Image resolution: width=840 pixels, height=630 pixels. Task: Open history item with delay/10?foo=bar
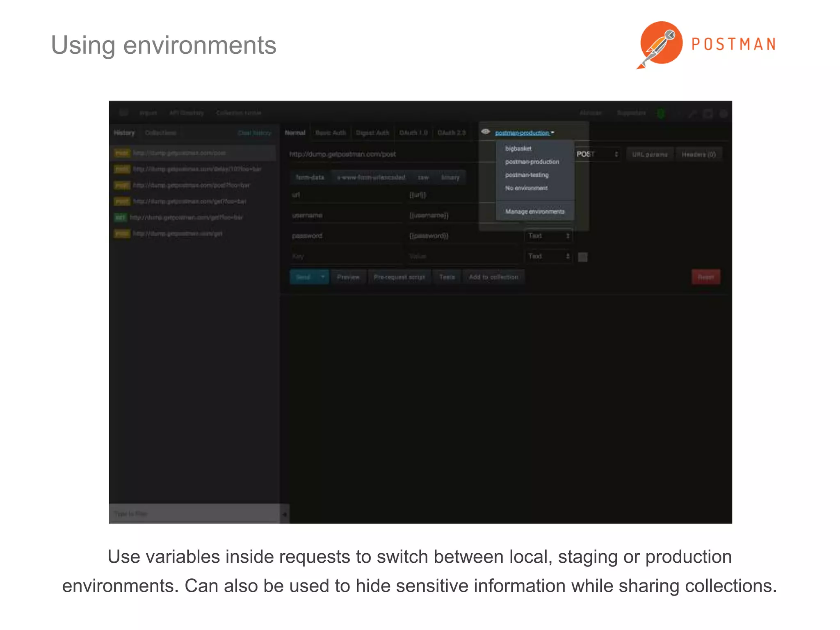point(193,169)
